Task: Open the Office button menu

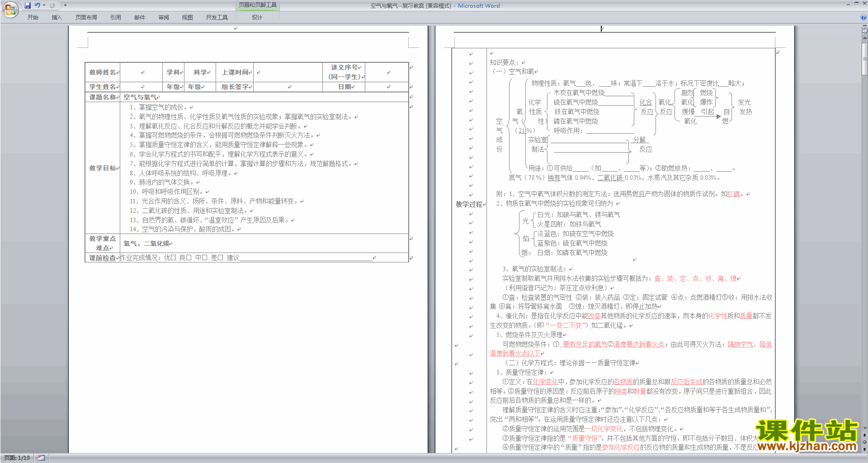Action: point(10,9)
